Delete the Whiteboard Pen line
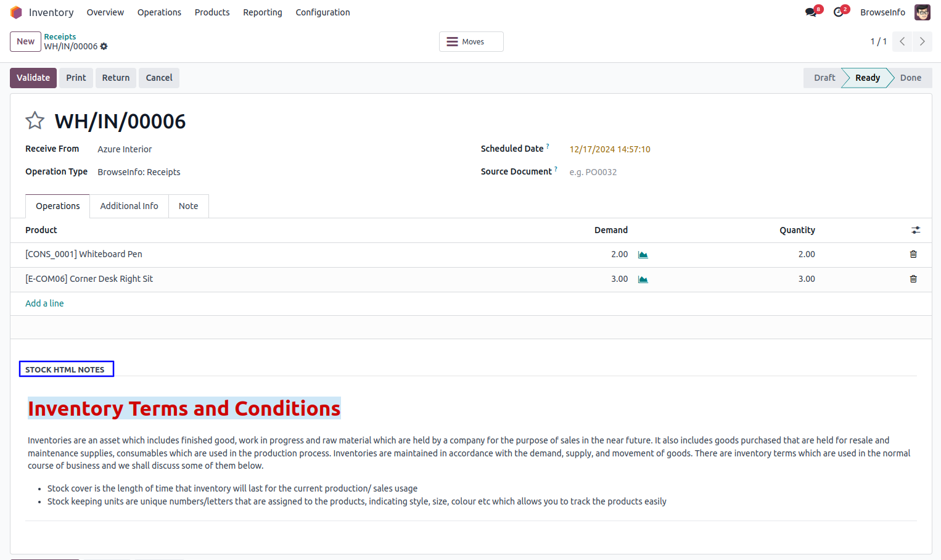This screenshot has height=560, width=941. coord(913,254)
